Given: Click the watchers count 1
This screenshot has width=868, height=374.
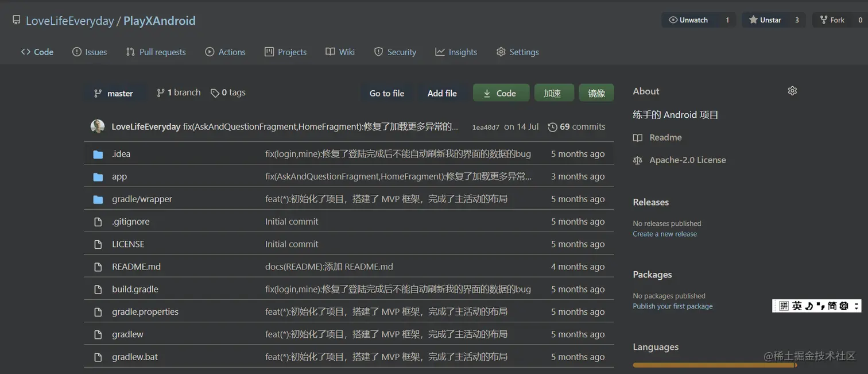Looking at the screenshot, I should point(727,20).
